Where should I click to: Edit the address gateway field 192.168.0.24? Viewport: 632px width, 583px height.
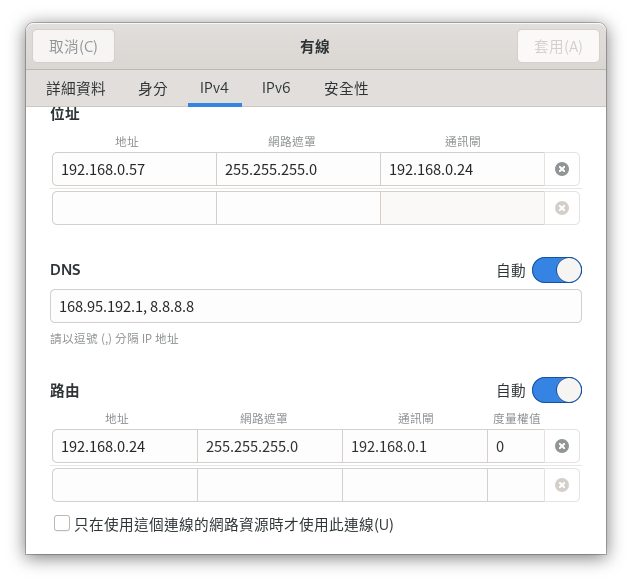click(x=462, y=169)
